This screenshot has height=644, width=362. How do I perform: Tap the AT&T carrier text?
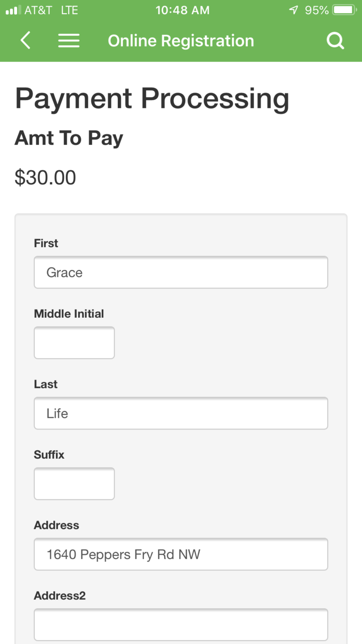click(38, 10)
